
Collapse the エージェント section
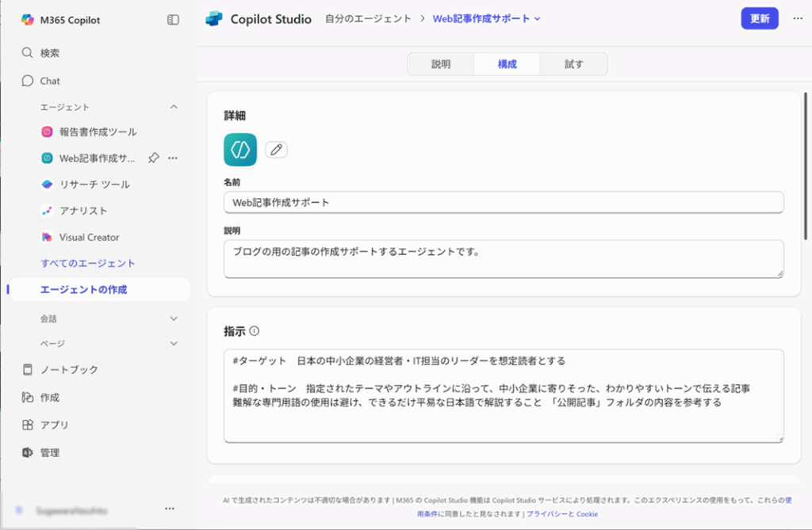click(x=174, y=107)
